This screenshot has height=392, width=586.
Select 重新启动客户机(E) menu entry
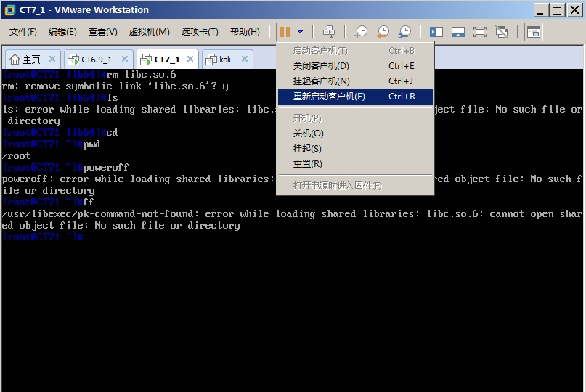pyautogui.click(x=355, y=97)
